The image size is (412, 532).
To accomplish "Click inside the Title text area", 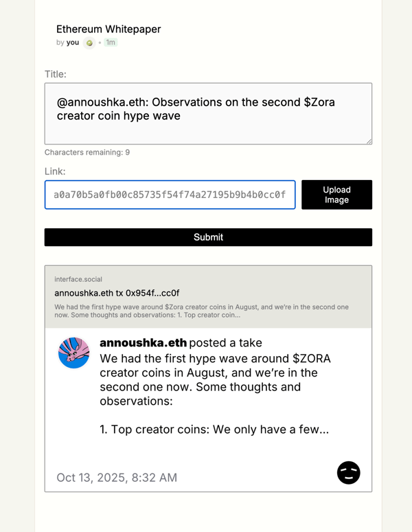I will 208,113.
